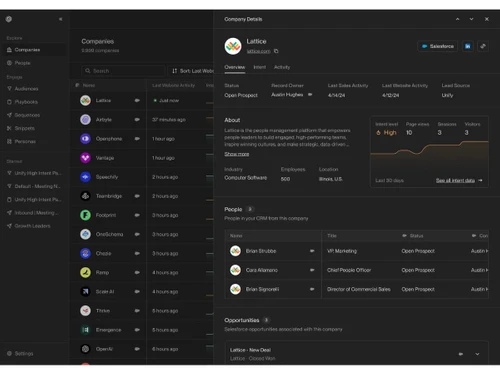Switch to the Intent tab
Image resolution: width=500 pixels, height=375 pixels.
click(x=260, y=67)
